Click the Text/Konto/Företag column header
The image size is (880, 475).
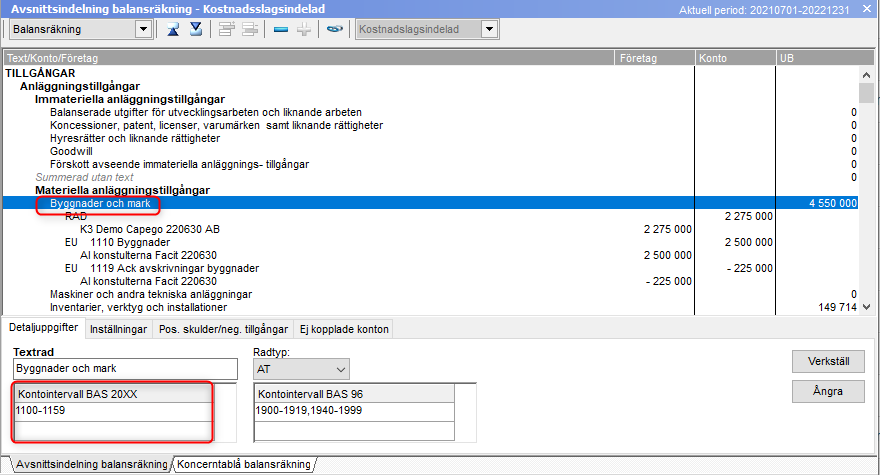coord(309,58)
